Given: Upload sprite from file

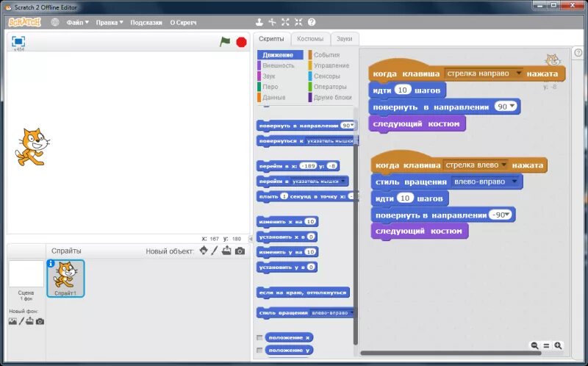Looking at the screenshot, I should pyautogui.click(x=226, y=251).
